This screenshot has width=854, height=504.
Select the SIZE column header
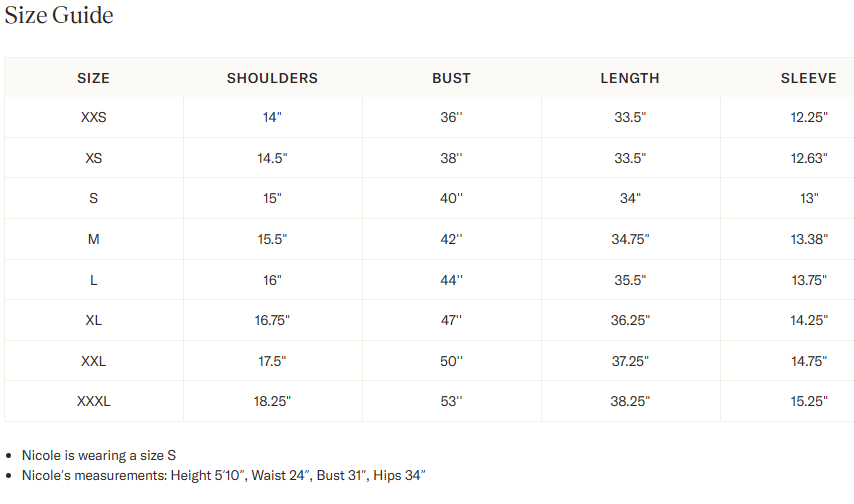(94, 78)
